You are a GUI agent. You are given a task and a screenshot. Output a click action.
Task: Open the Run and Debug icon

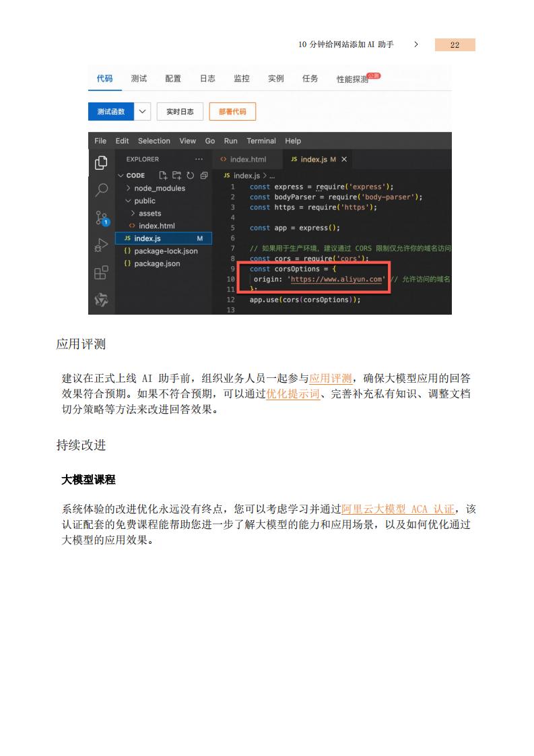[101, 245]
